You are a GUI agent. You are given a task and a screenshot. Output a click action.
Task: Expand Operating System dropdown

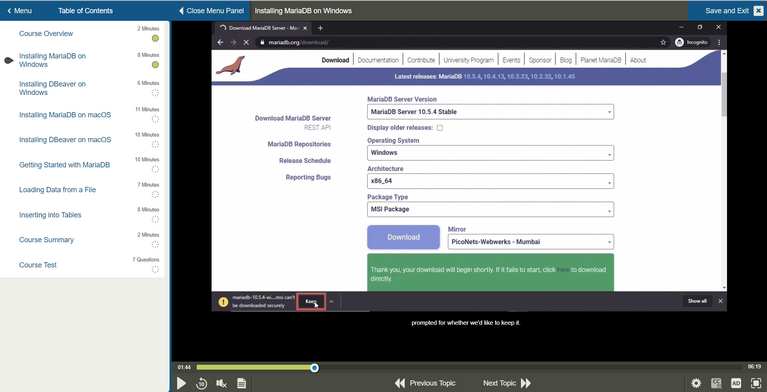point(490,153)
